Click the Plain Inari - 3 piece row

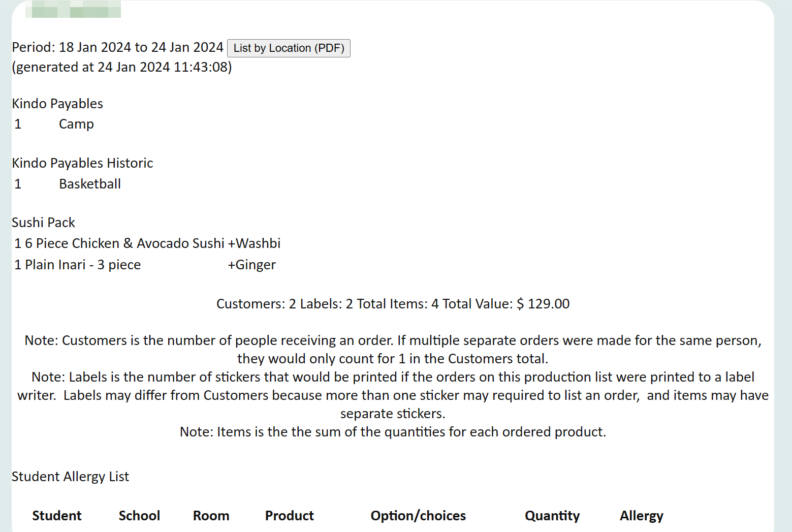(145, 265)
